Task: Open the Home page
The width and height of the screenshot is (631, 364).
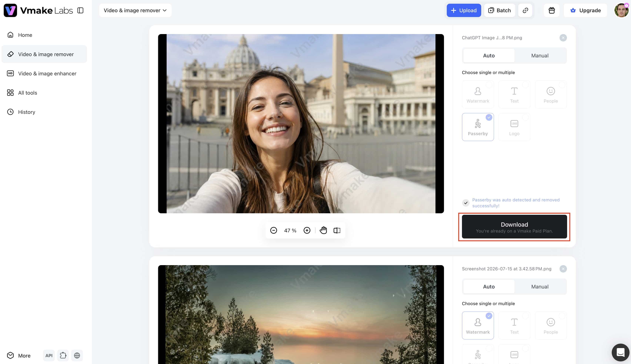Action: tap(44, 35)
